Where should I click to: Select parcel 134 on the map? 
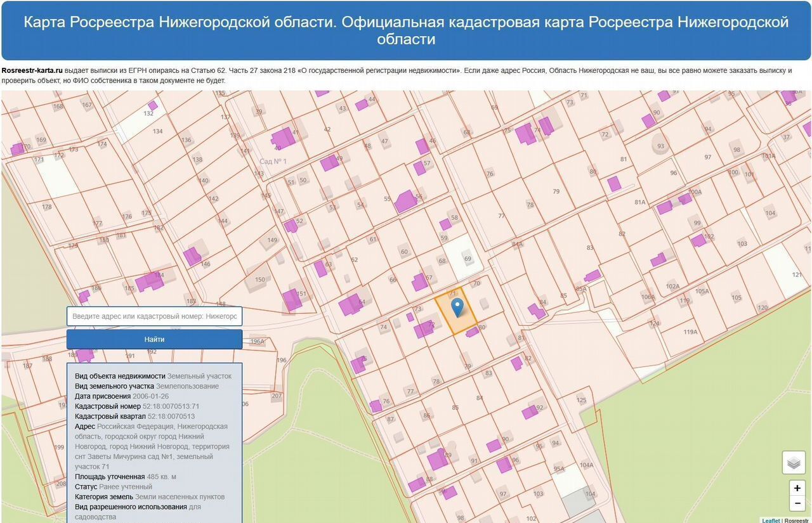click(x=157, y=132)
